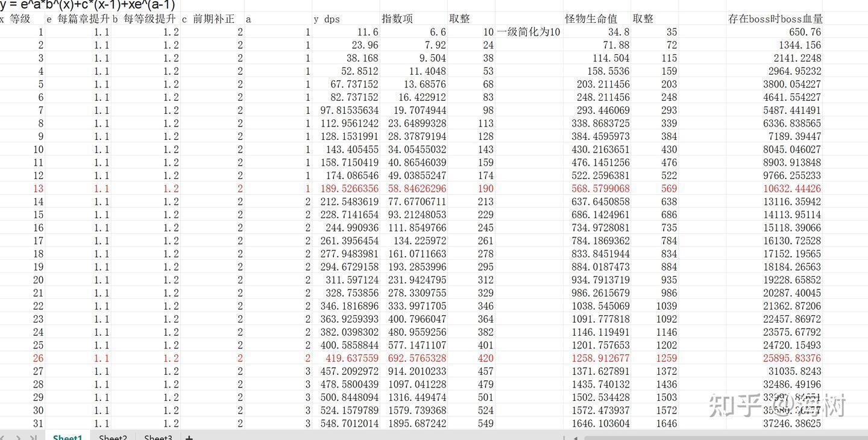Click the rounded cell 1646
The width and height of the screenshot is (868, 440).
(x=655, y=423)
